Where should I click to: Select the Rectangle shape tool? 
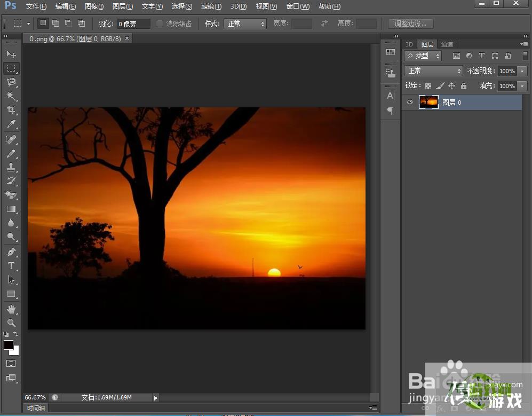11,294
